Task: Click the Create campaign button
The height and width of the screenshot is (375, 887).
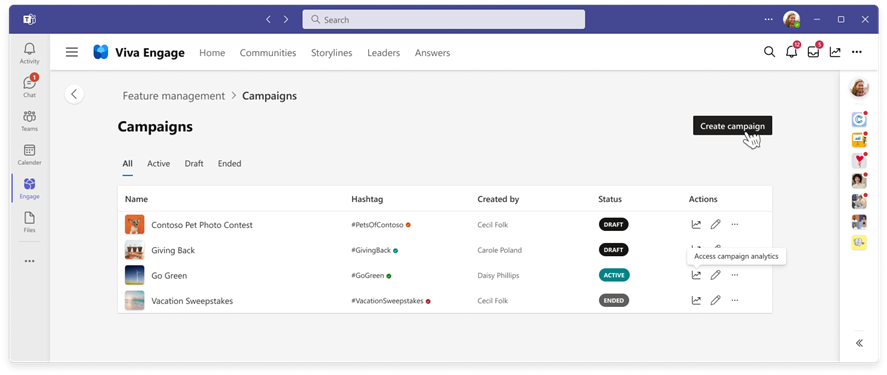Action: point(732,126)
